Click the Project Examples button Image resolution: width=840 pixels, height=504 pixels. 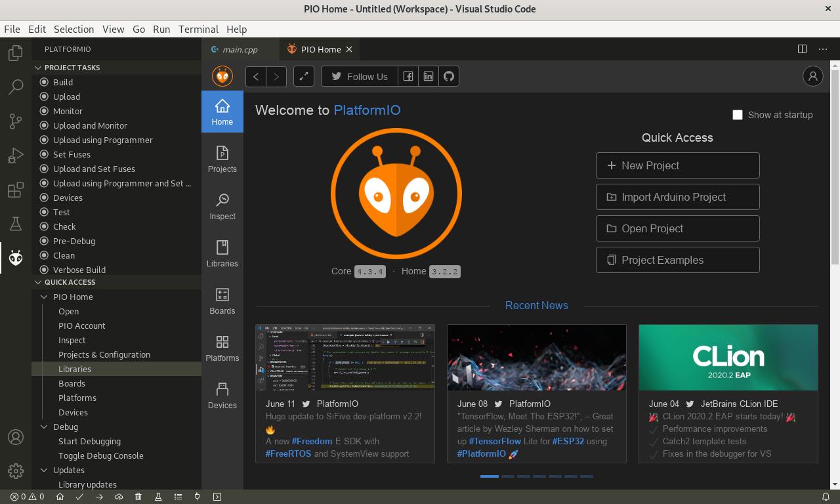click(677, 260)
